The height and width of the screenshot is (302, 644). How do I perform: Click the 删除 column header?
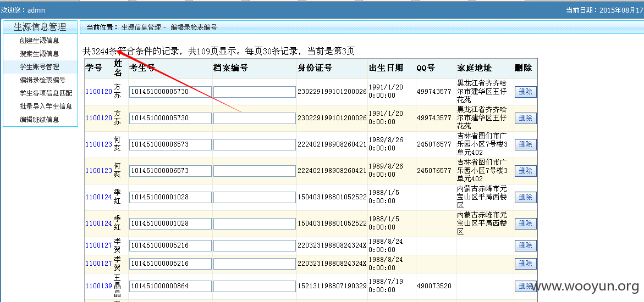523,68
